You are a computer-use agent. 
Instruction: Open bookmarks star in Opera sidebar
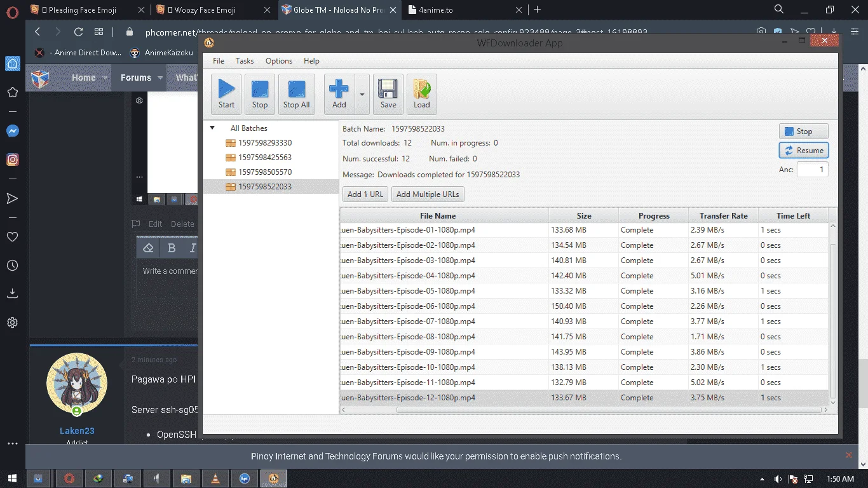[12, 93]
